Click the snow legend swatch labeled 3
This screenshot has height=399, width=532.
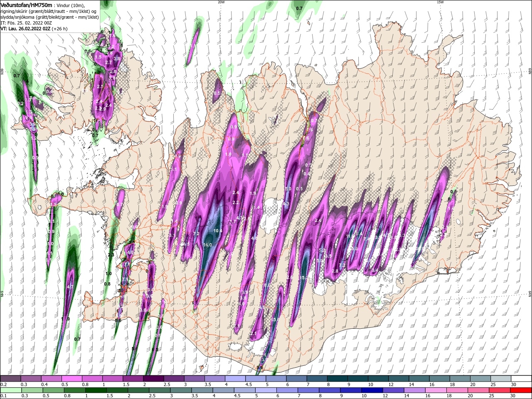click(x=195, y=379)
